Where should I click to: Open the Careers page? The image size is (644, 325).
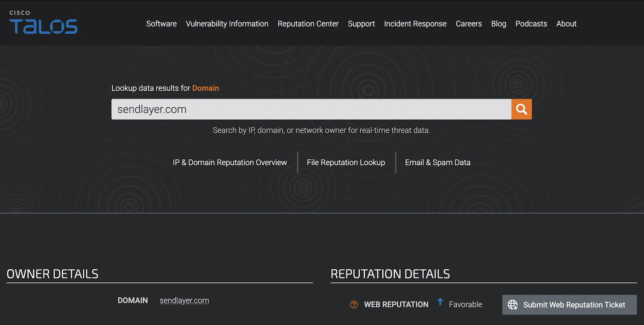tap(468, 24)
